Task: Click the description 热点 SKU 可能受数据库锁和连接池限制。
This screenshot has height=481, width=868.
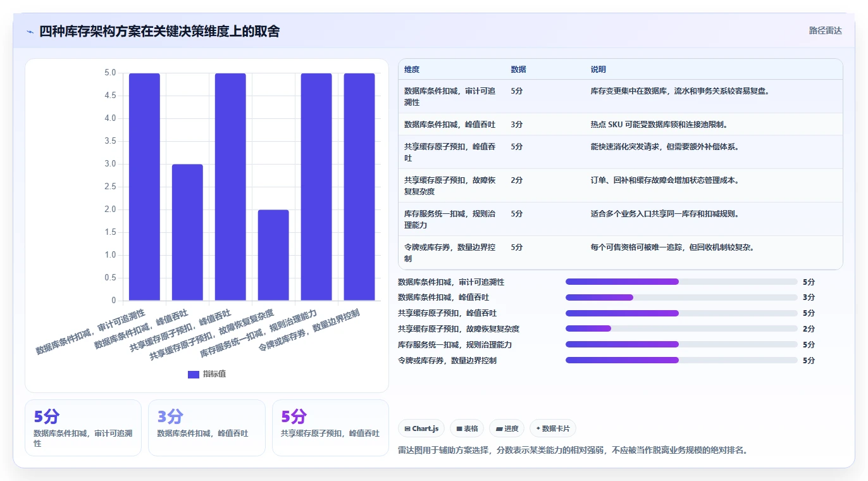Action: click(659, 125)
